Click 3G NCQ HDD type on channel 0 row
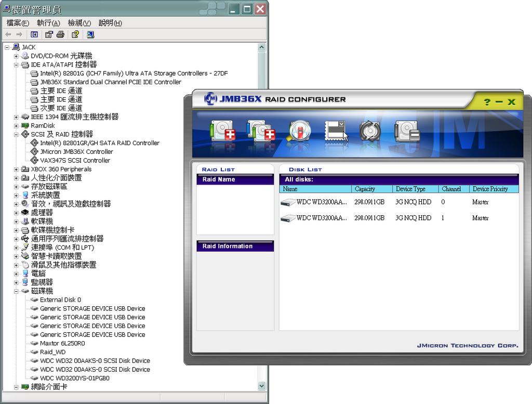Image resolution: width=532 pixels, height=404 pixels. click(413, 202)
